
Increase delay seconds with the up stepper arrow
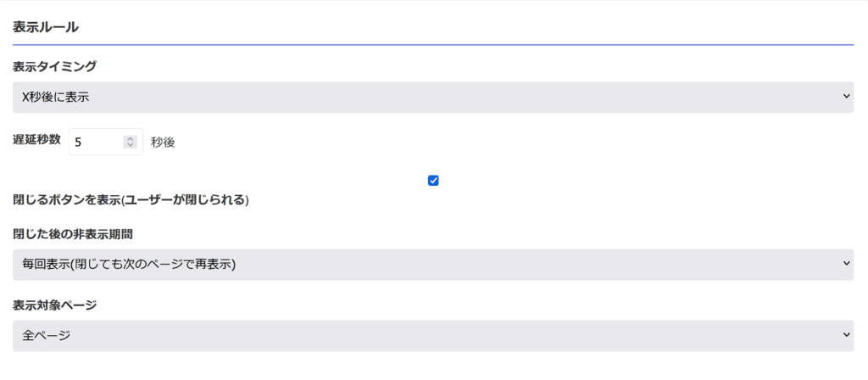tap(130, 139)
